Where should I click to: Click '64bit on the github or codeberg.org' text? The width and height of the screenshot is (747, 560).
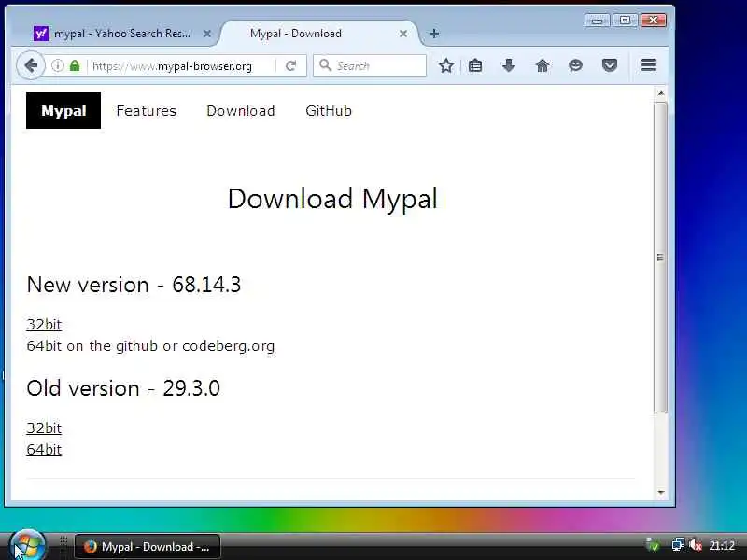(150, 345)
